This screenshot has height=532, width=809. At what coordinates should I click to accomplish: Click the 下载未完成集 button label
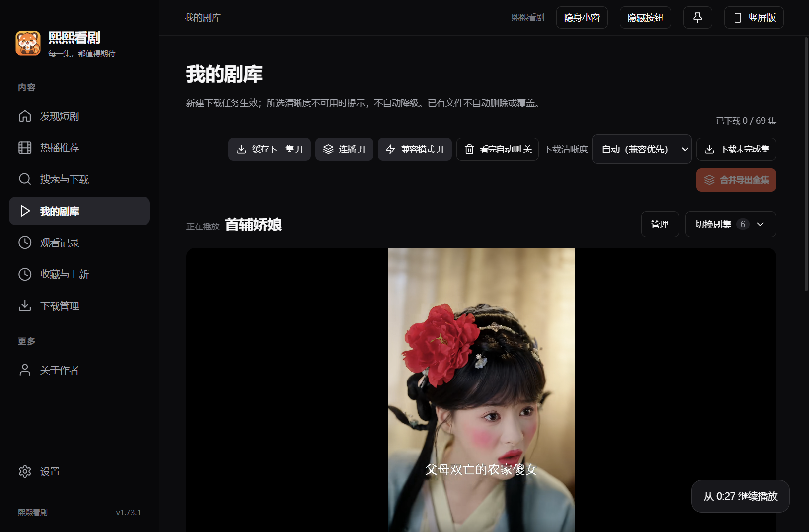(x=744, y=150)
